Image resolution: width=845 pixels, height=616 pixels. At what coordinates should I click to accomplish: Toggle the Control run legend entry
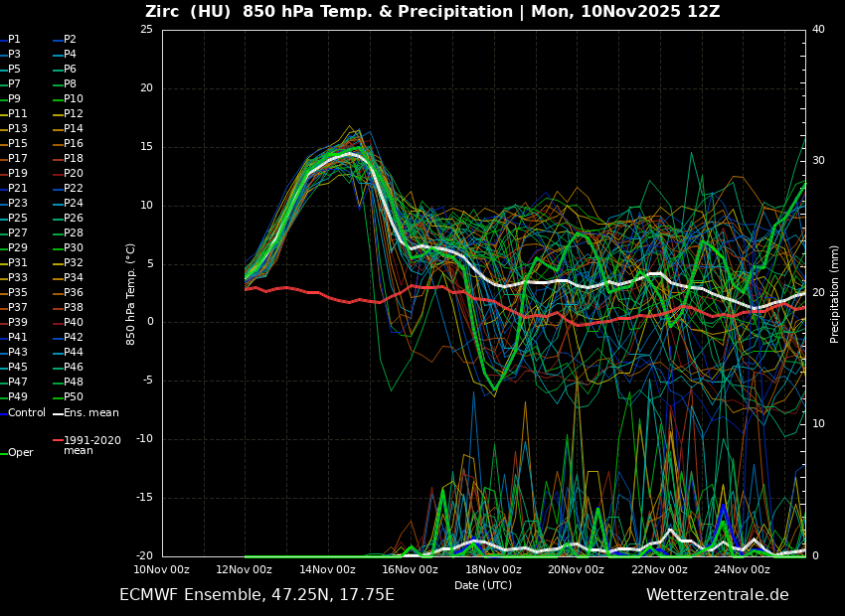[26, 413]
